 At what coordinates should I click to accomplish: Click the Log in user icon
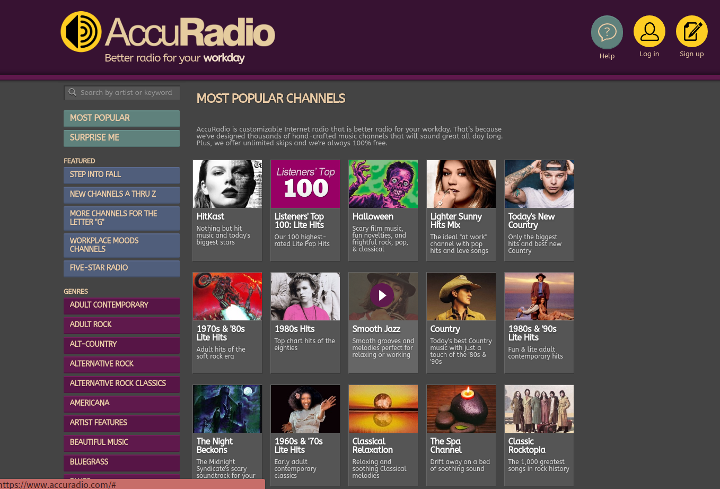[649, 31]
